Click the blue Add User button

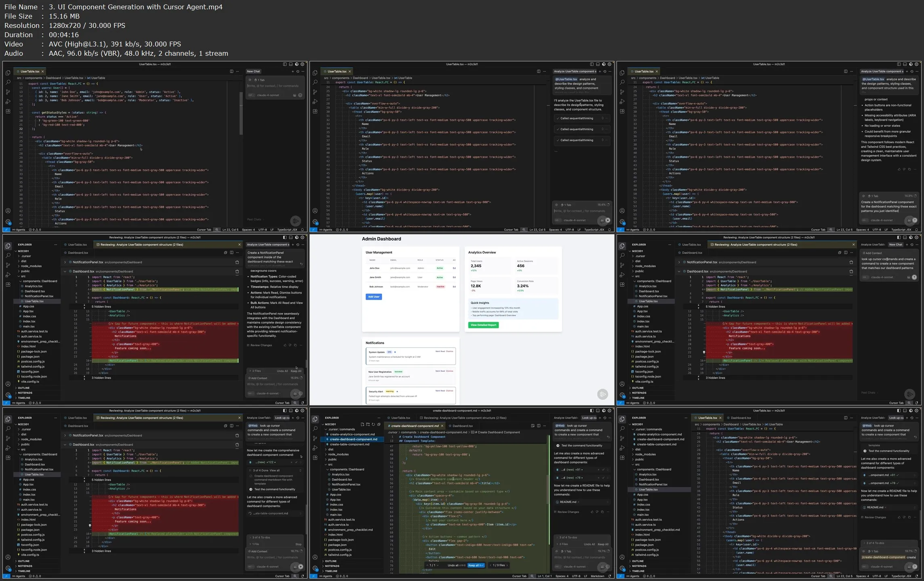click(374, 297)
